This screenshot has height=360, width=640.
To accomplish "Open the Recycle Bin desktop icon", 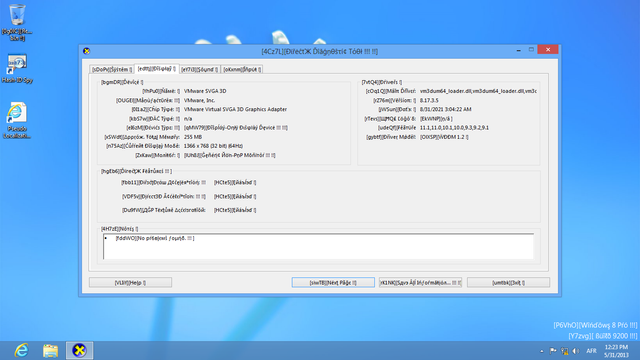I will coord(17,22).
